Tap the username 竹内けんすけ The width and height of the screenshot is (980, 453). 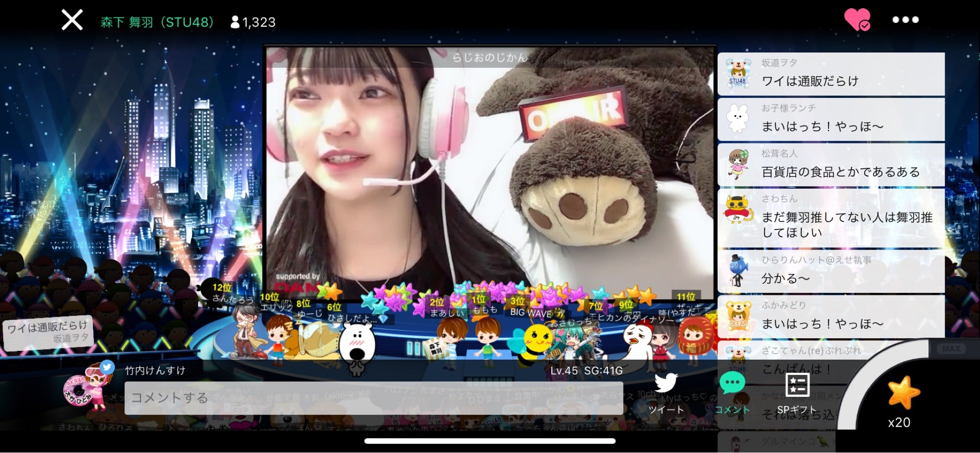(x=155, y=370)
